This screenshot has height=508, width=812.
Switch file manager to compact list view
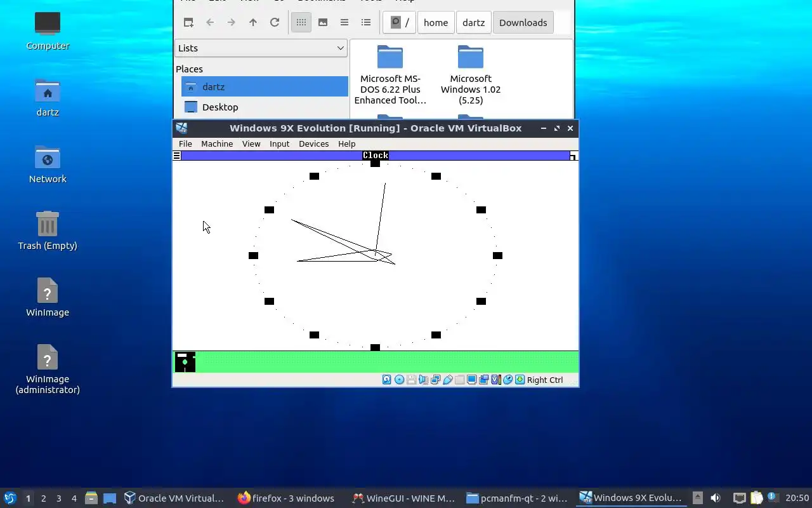(344, 22)
